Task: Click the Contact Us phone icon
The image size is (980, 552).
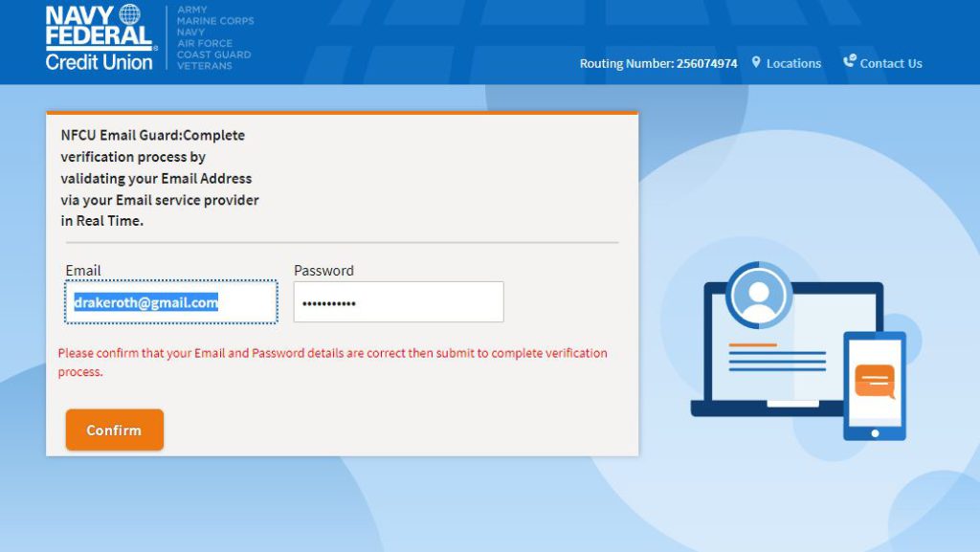Action: coord(850,60)
